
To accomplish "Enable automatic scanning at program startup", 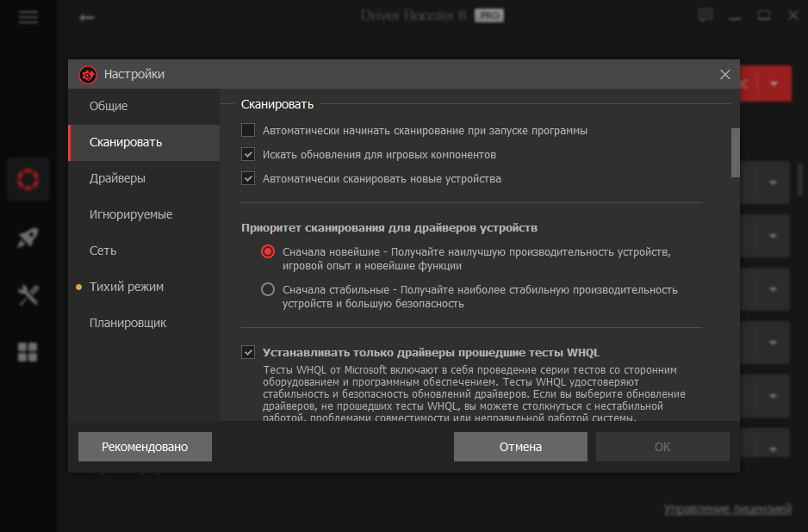I will click(x=248, y=129).
